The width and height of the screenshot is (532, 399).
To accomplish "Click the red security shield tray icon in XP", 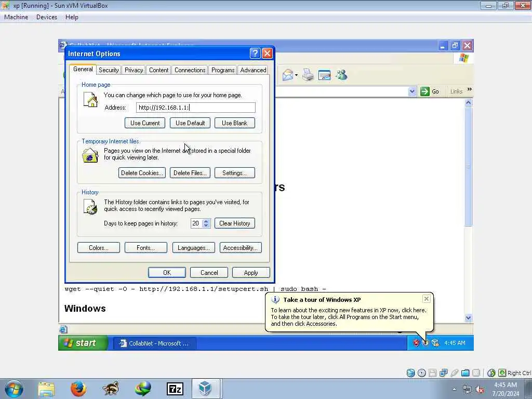I will coord(416,343).
